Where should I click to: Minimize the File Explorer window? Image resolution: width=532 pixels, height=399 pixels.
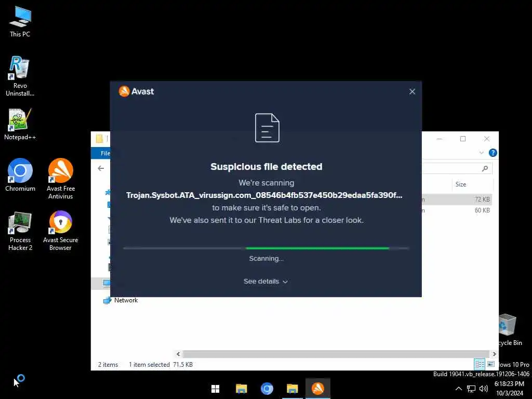(x=440, y=139)
